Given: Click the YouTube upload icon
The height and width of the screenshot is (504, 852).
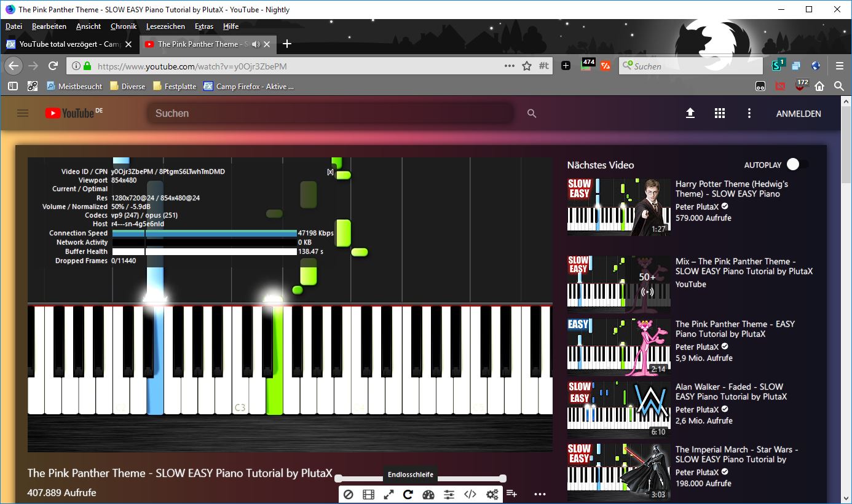Looking at the screenshot, I should [690, 113].
